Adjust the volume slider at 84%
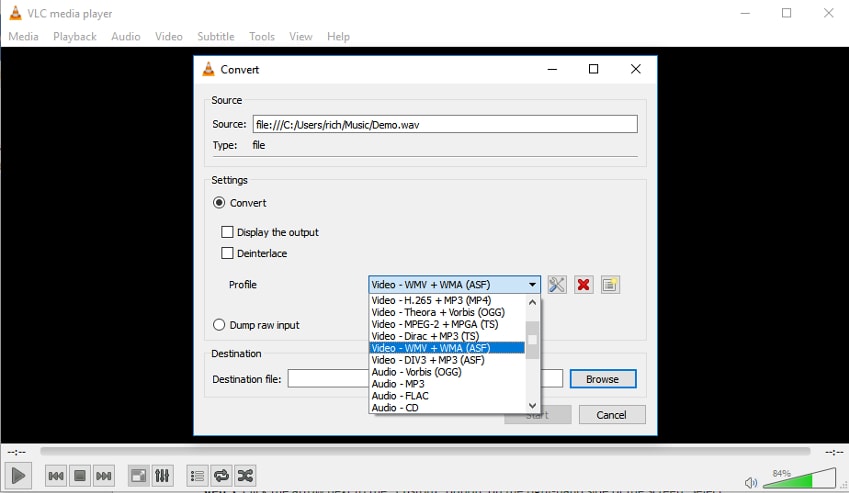Viewport: 849px width, 493px height. tap(799, 478)
